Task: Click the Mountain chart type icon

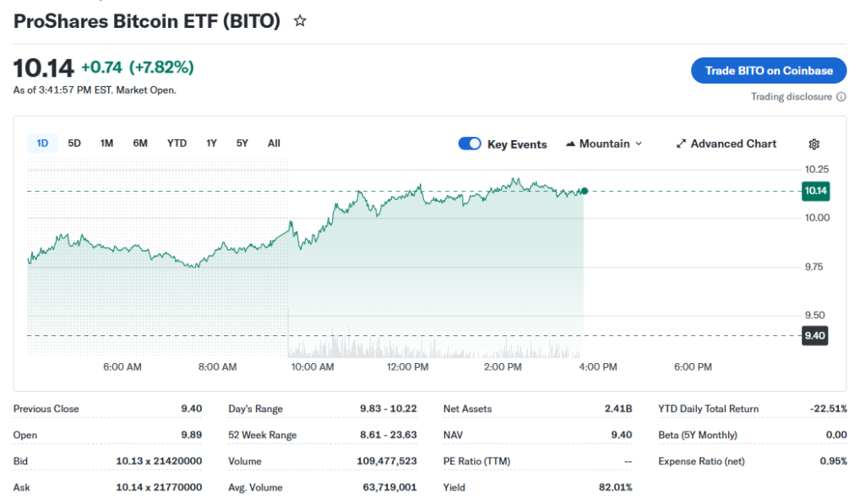Action: click(x=570, y=144)
